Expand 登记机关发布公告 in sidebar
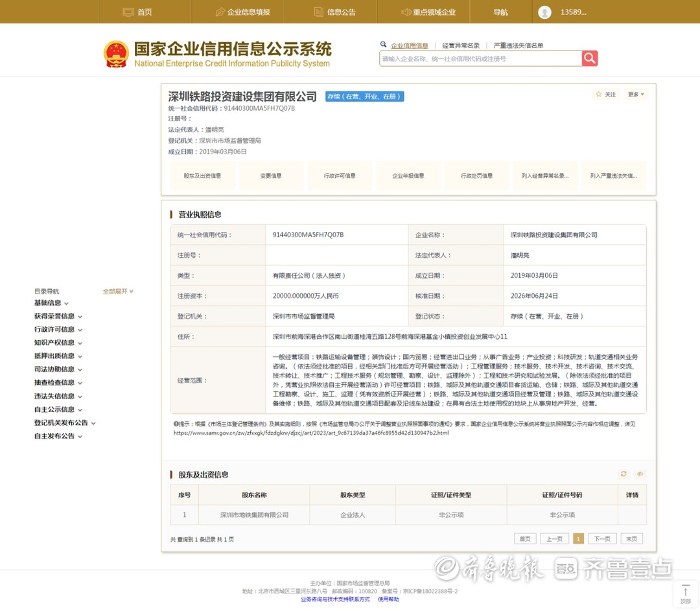Screen dimensions: 700x611 pos(65,422)
